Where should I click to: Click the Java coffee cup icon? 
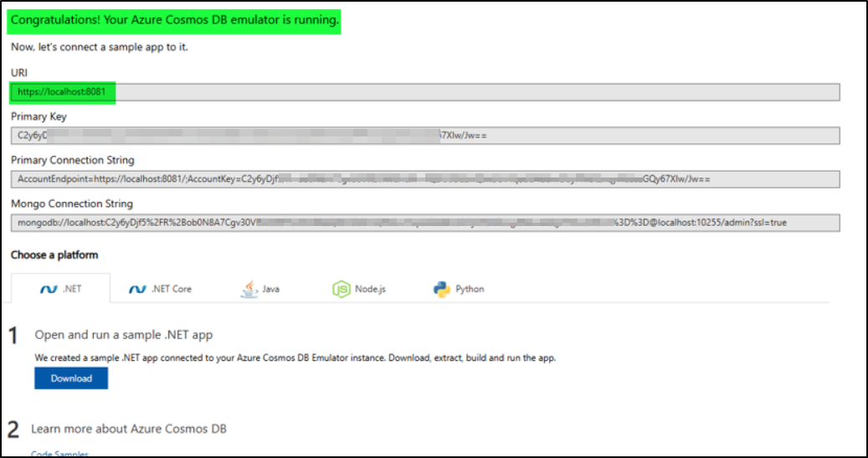tap(249, 289)
